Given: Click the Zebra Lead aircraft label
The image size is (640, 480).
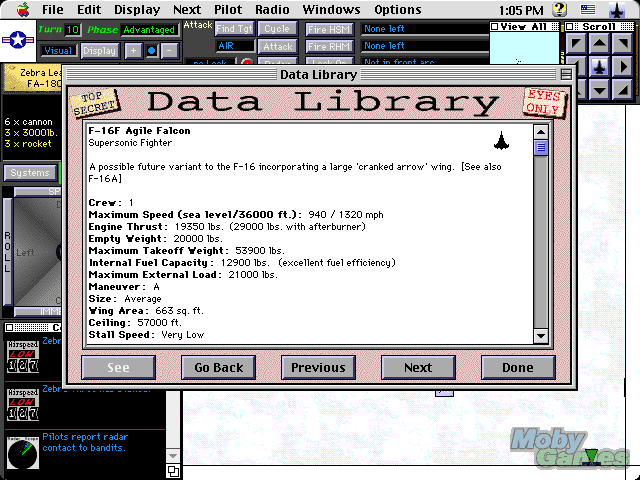Looking at the screenshot, I should coord(33,78).
